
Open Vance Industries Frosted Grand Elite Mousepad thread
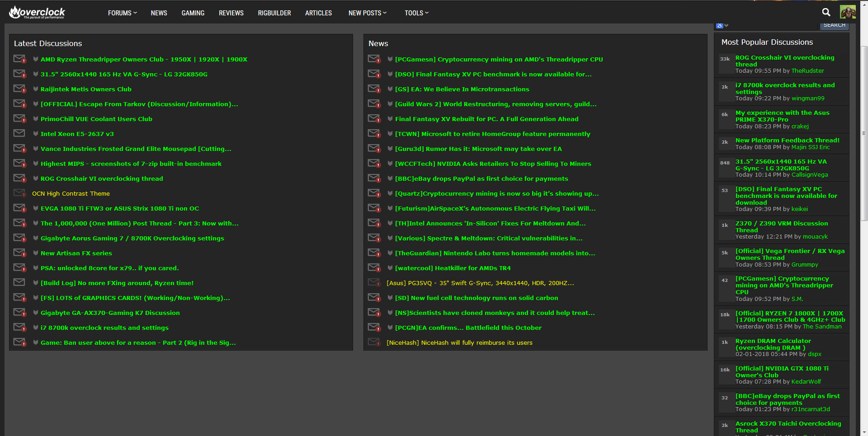(136, 149)
